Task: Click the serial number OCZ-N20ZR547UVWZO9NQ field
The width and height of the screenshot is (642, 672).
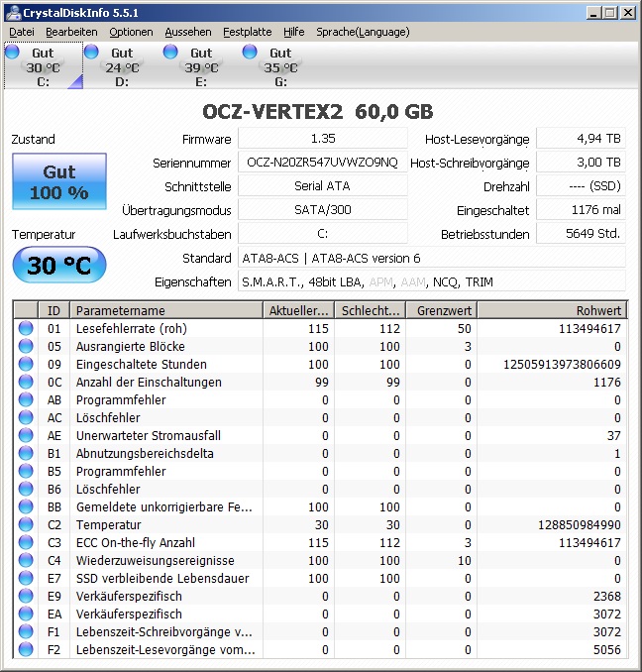Action: (x=323, y=163)
